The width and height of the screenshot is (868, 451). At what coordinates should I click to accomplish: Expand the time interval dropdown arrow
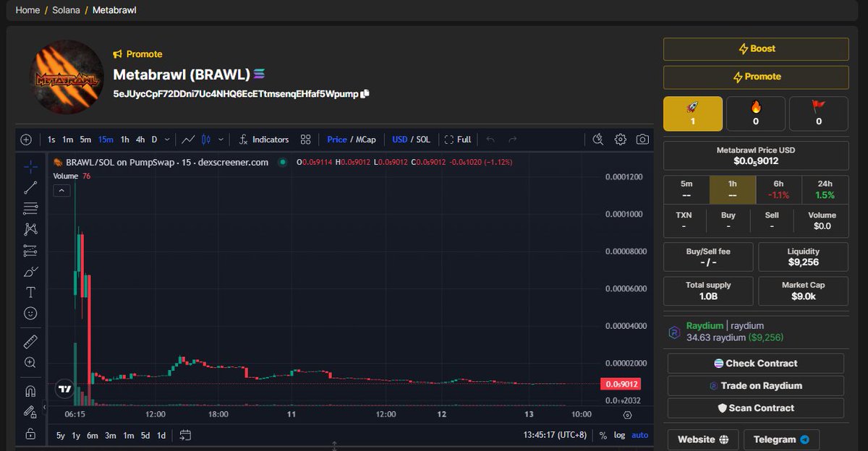pos(168,139)
